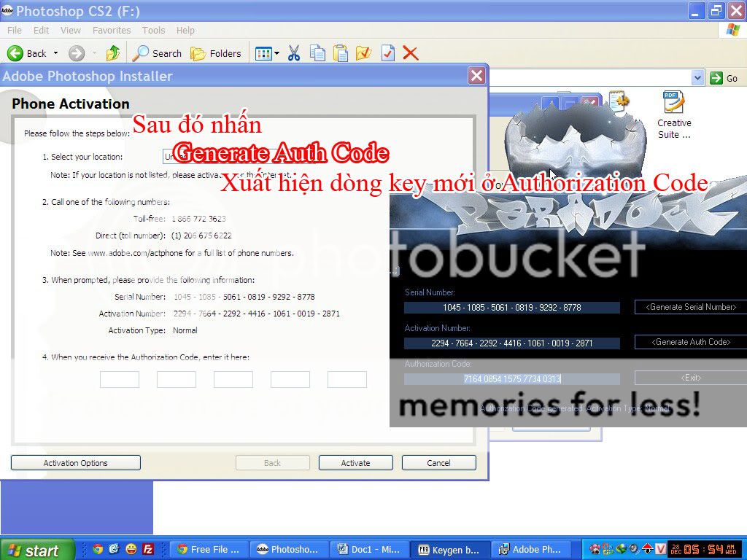
Task: Open the Favorites menu
Action: coord(112,31)
